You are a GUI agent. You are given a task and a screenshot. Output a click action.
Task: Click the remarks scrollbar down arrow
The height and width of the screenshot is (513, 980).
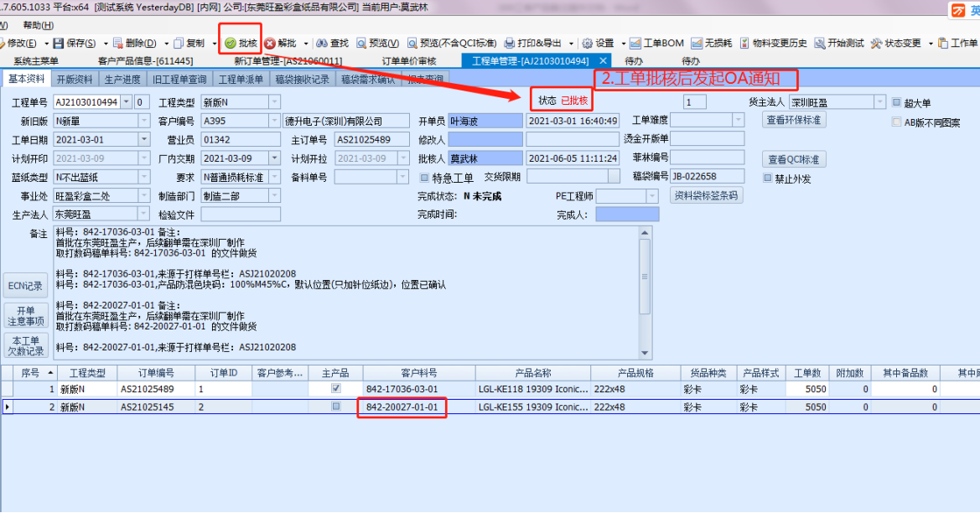(645, 353)
